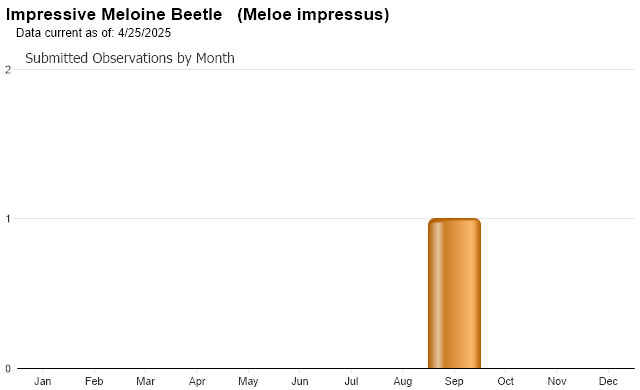This screenshot has width=640, height=390.
Task: Click the Oct month label
Action: coord(505,381)
